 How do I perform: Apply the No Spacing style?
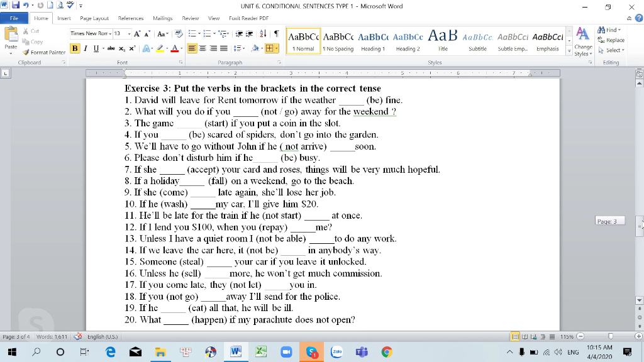click(x=338, y=41)
